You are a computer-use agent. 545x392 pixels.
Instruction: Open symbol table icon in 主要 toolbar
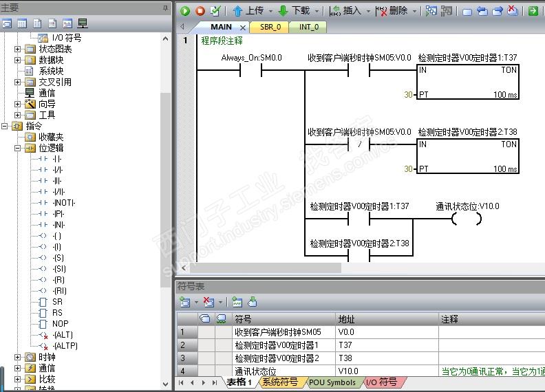7,23
